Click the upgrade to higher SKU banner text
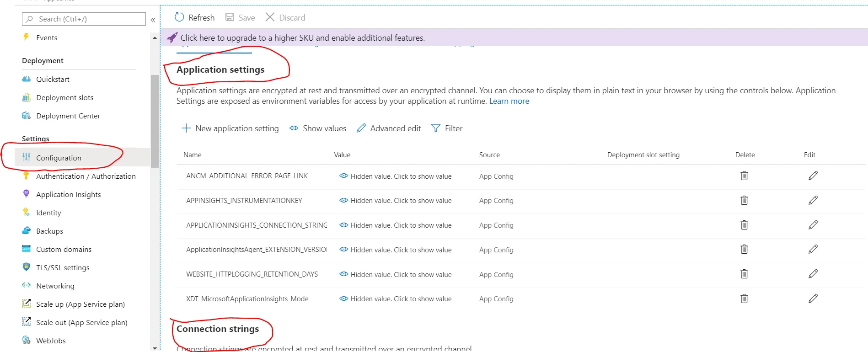 (302, 38)
